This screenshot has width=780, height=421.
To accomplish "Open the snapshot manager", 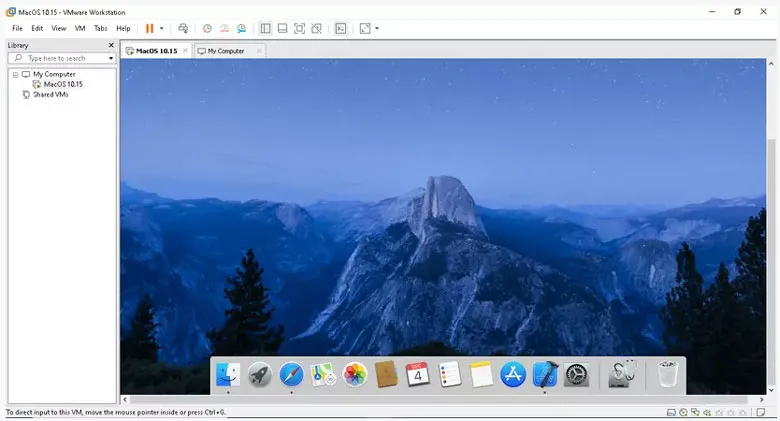I will [242, 28].
